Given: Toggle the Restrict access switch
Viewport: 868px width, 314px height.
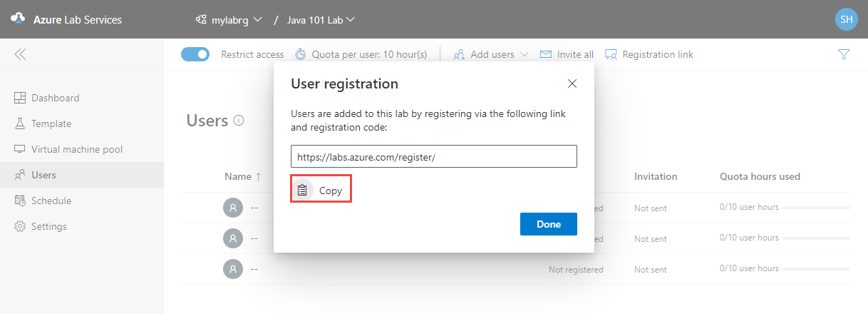Looking at the screenshot, I should click(195, 54).
